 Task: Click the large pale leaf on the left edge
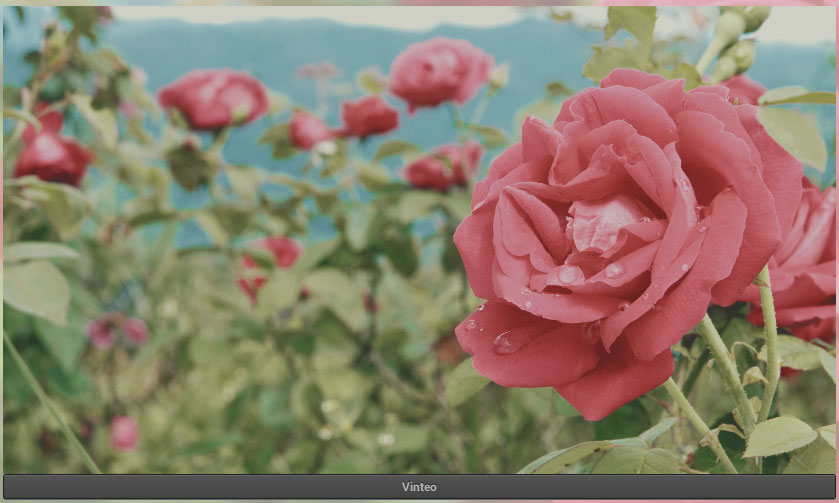(36, 290)
